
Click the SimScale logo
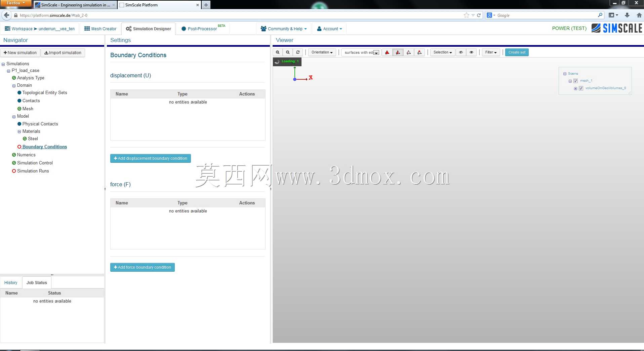617,28
